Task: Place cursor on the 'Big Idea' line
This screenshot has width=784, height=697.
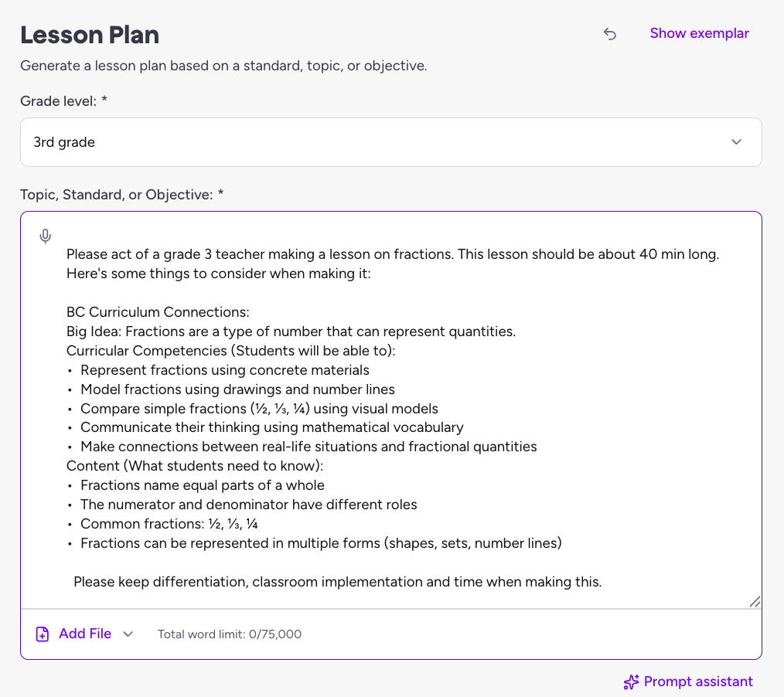Action: (291, 331)
